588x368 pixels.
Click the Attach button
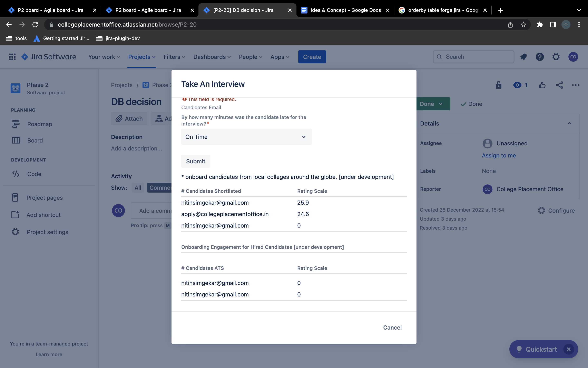tap(129, 119)
